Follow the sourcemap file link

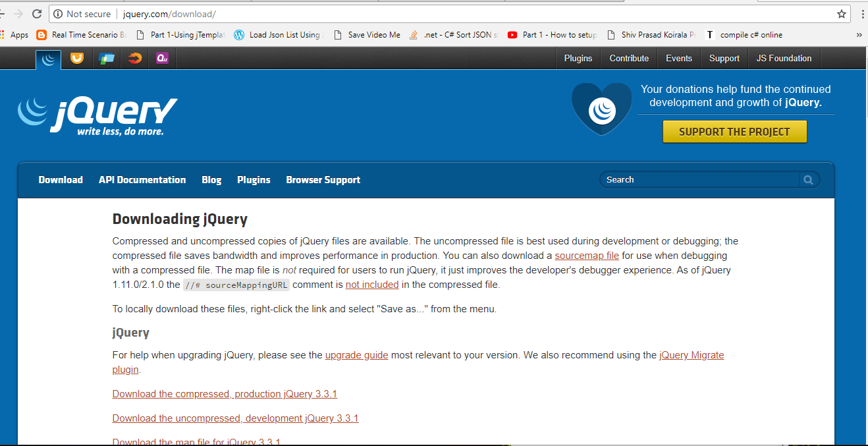(587, 256)
